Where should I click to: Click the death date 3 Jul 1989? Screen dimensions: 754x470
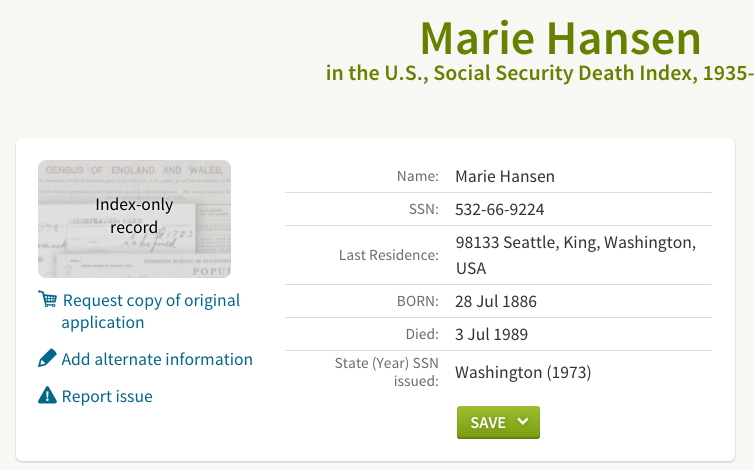[491, 334]
